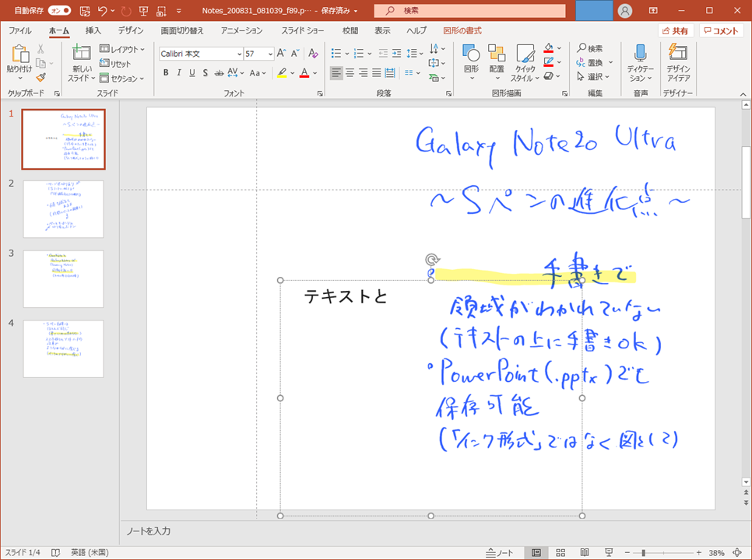Align text left
The image size is (752, 560).
tap(336, 73)
